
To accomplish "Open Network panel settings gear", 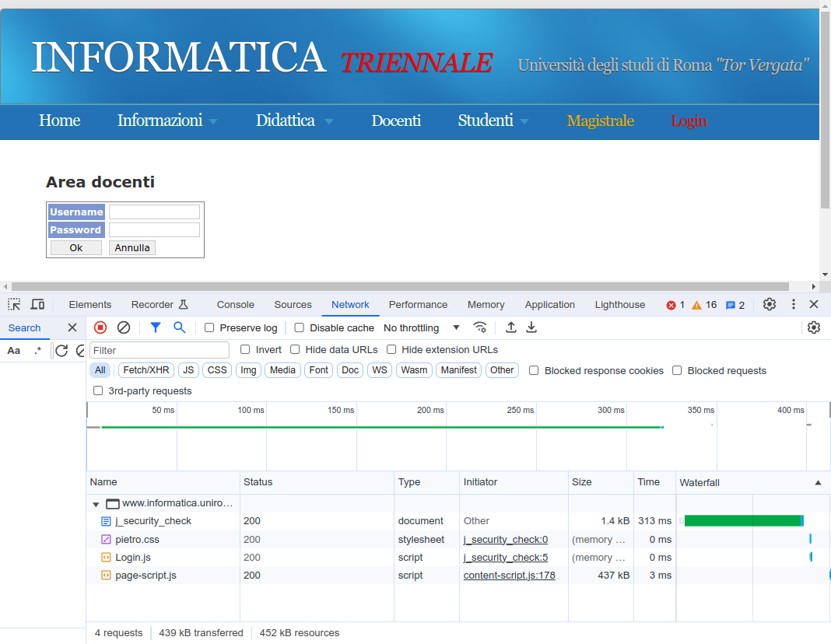I will click(814, 327).
